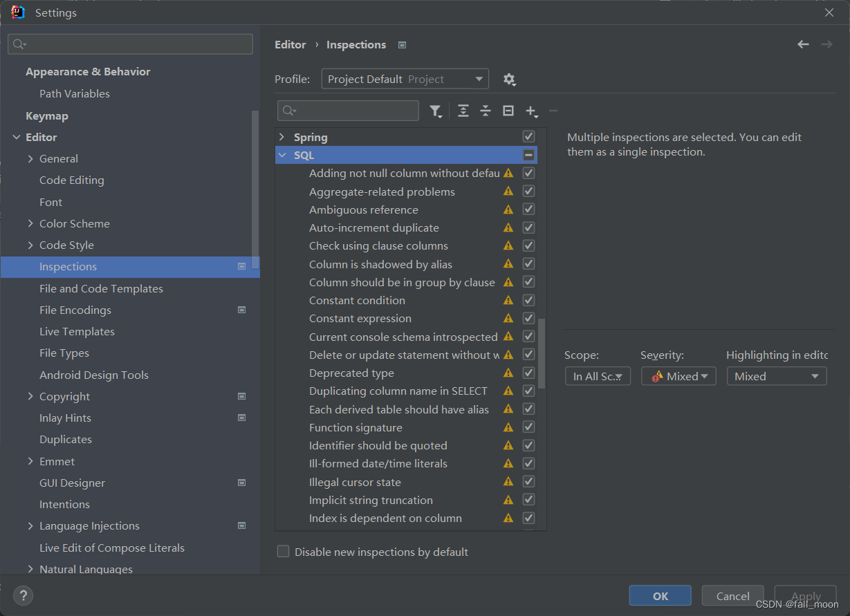Open the filter inspections funnel icon
The image size is (850, 616).
click(436, 111)
